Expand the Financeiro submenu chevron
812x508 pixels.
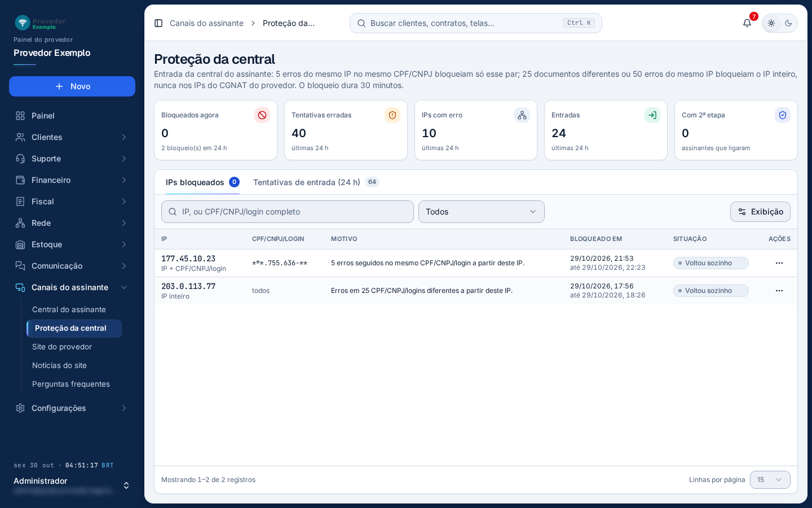point(124,180)
